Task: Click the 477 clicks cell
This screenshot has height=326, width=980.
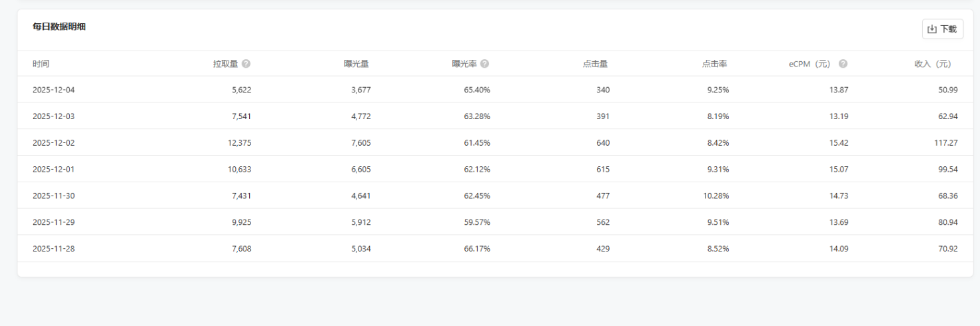Action: (603, 196)
